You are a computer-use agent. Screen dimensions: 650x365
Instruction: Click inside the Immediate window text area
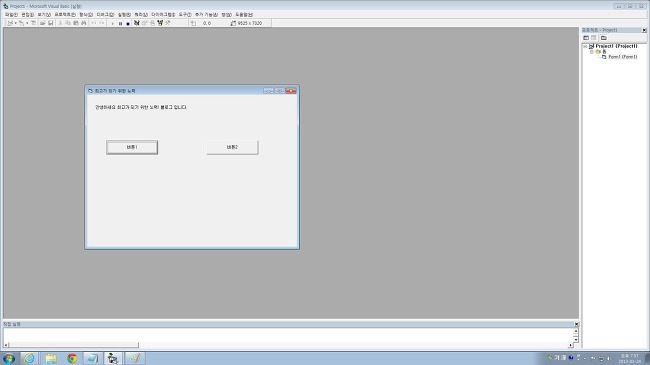(288, 335)
